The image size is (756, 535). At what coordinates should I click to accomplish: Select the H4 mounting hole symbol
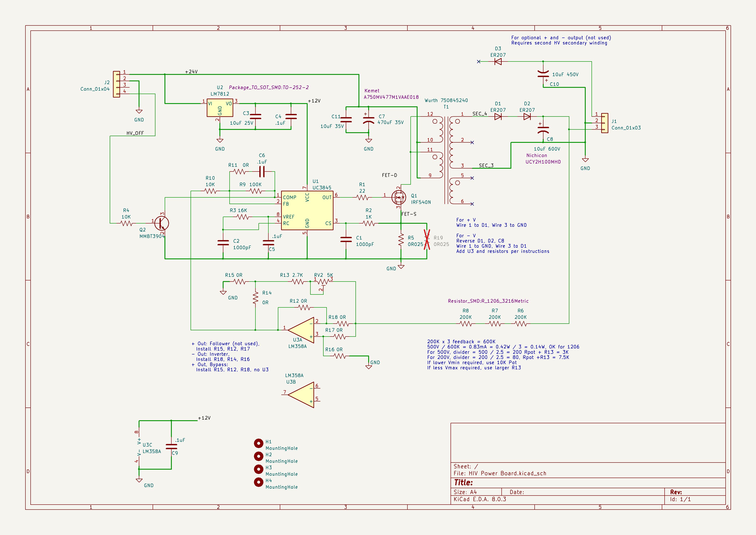pyautogui.click(x=258, y=482)
